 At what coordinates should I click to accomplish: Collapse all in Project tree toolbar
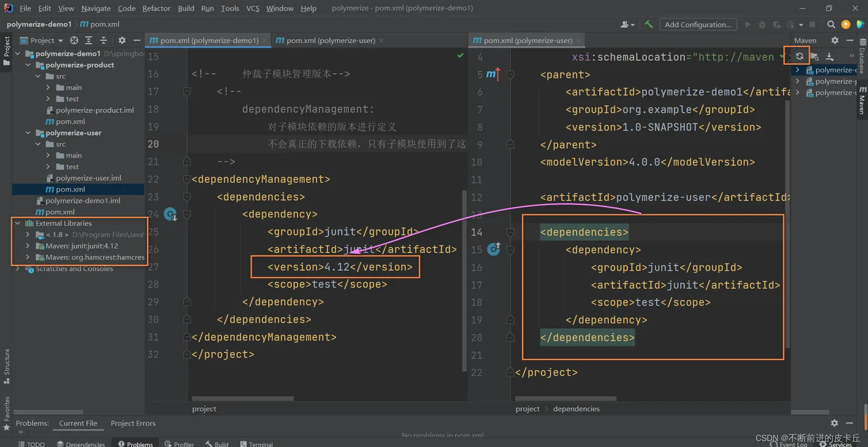104,40
